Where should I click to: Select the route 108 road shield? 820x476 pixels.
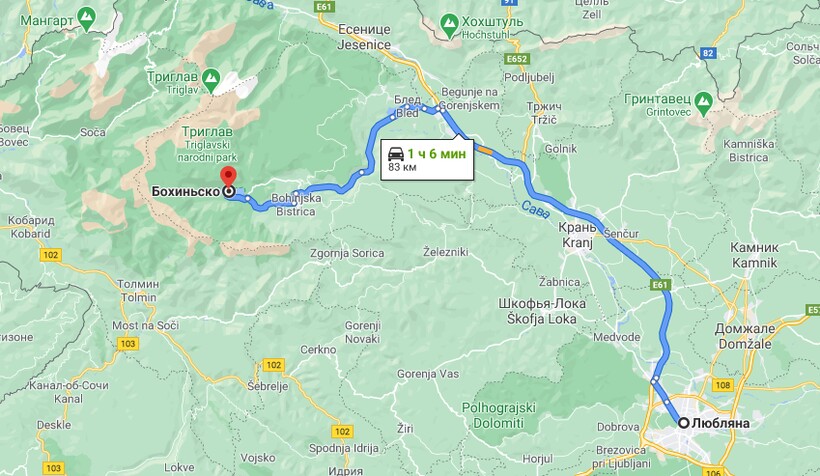723,386
